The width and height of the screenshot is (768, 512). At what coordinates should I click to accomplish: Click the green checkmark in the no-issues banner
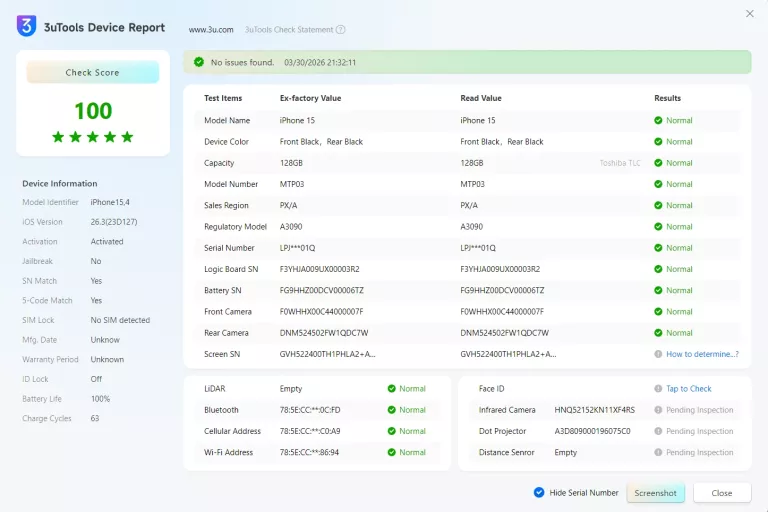[198, 62]
